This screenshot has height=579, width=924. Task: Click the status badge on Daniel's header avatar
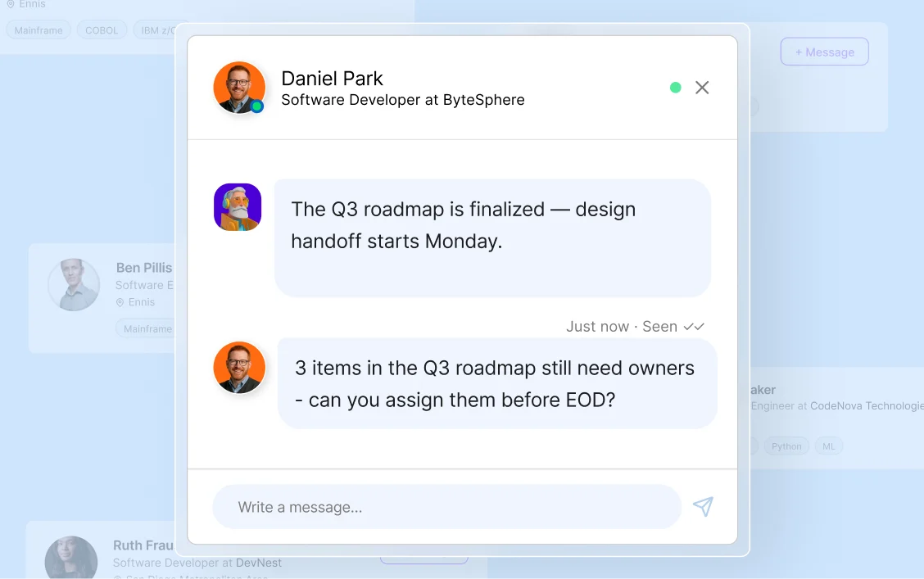click(x=256, y=106)
